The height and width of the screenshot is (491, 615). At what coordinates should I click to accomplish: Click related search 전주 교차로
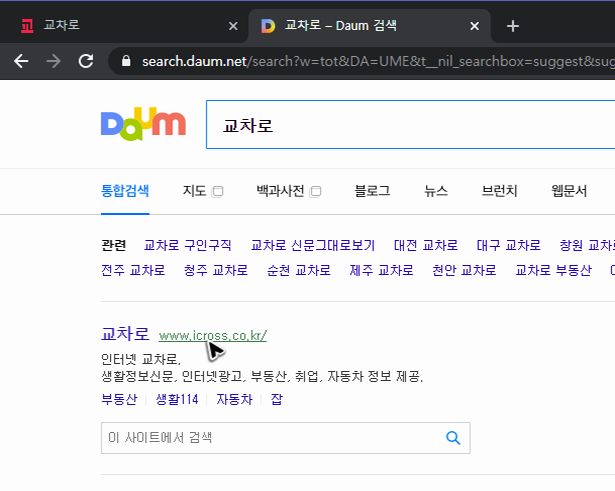tap(133, 270)
